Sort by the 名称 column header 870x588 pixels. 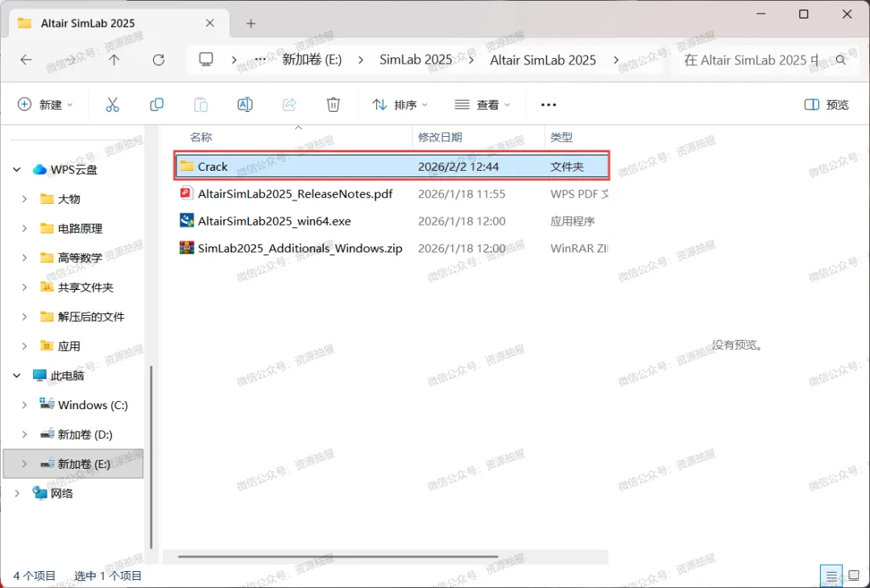(201, 137)
